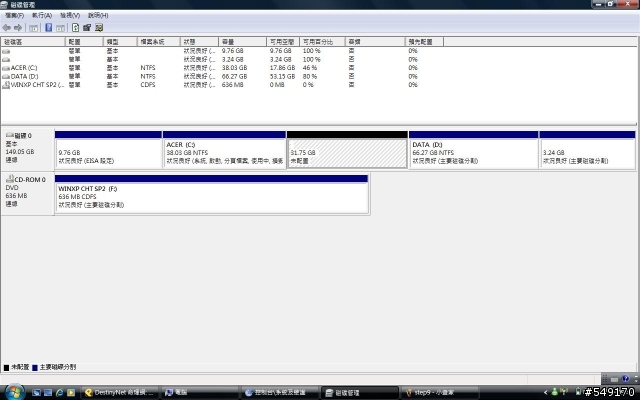Sort by the 可用空間 column header
The height and width of the screenshot is (400, 640).
[x=283, y=42]
